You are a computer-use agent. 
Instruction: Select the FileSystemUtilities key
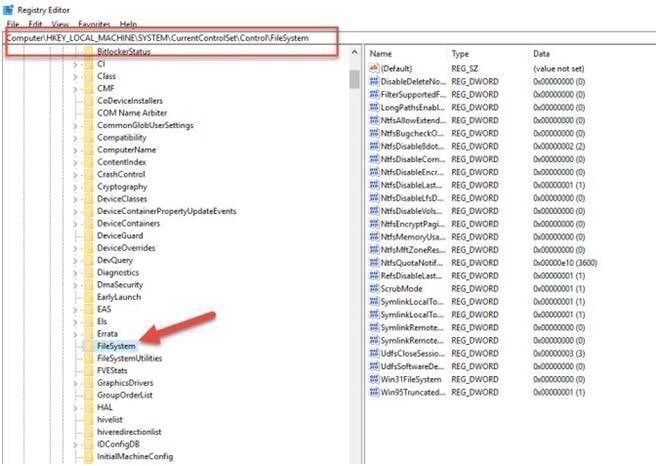(129, 358)
